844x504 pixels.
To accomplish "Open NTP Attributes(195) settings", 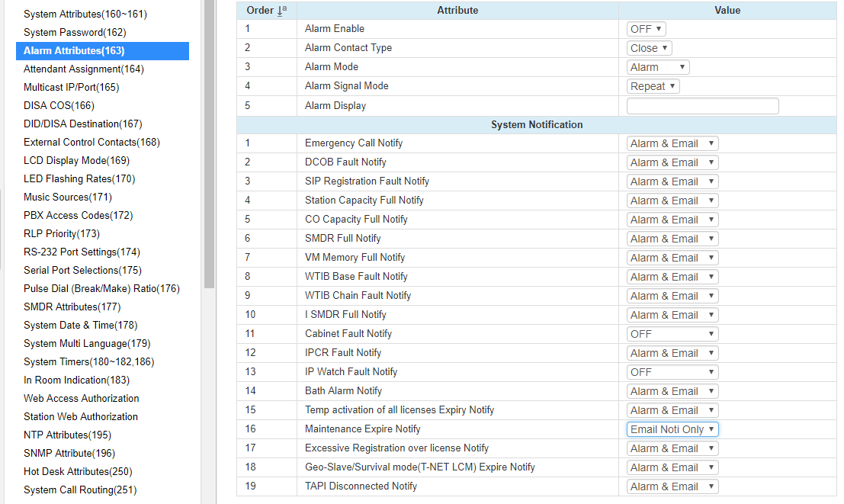I will (67, 435).
